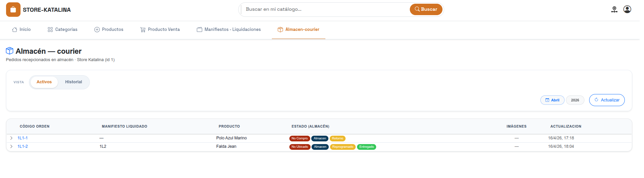Select the Almacen-courier tab
The image size is (644, 178).
click(298, 30)
